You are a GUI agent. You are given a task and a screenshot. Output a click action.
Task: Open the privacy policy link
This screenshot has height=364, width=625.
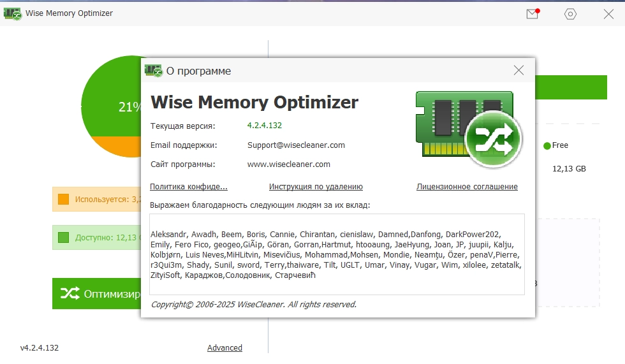tap(189, 186)
